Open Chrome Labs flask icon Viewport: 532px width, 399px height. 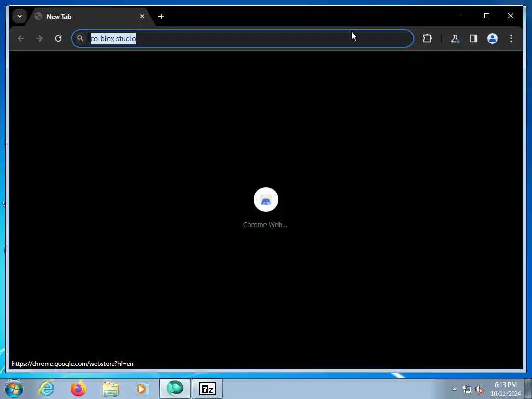pos(455,38)
